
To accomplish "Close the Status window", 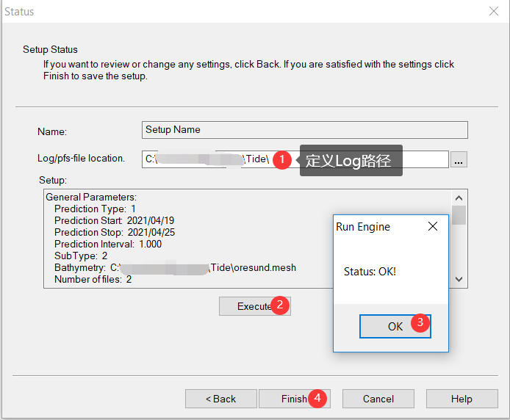I will pyautogui.click(x=494, y=11).
